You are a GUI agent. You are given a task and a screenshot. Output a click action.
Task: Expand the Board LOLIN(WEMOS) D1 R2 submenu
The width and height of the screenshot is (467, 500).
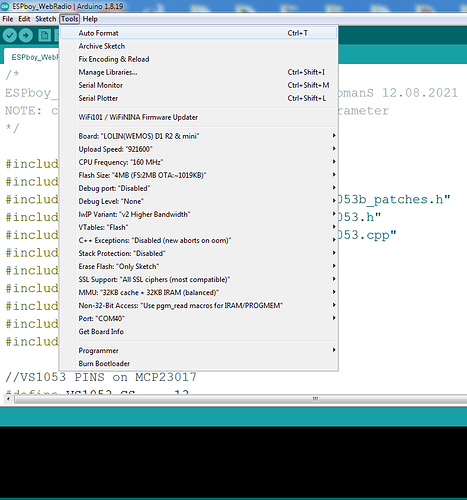coord(199,136)
